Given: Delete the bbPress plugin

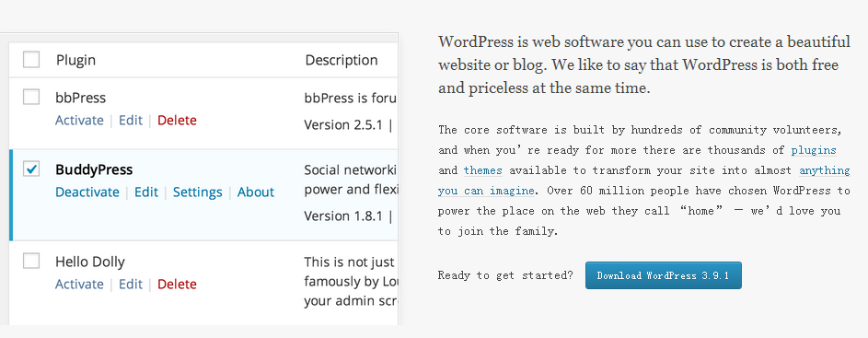Looking at the screenshot, I should [x=177, y=121].
